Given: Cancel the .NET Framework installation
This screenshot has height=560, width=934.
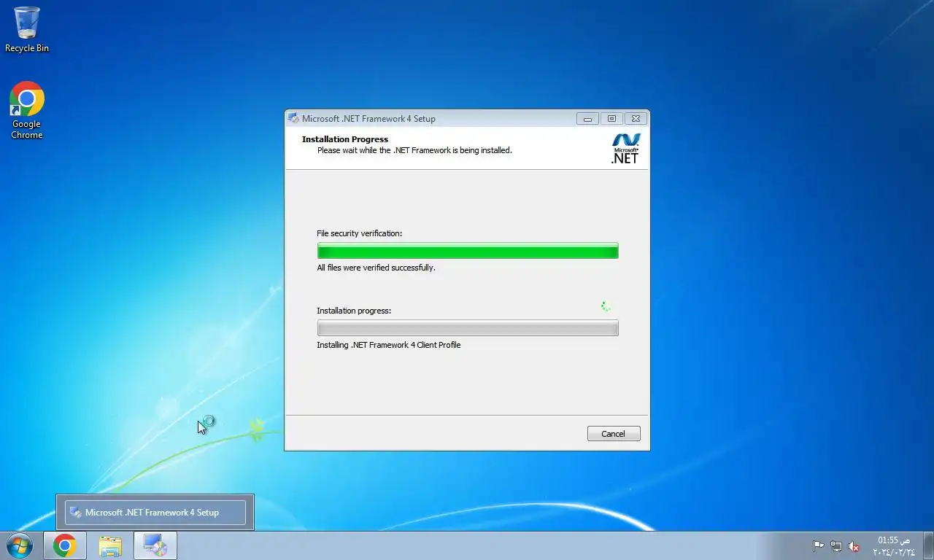Looking at the screenshot, I should click(x=614, y=434).
